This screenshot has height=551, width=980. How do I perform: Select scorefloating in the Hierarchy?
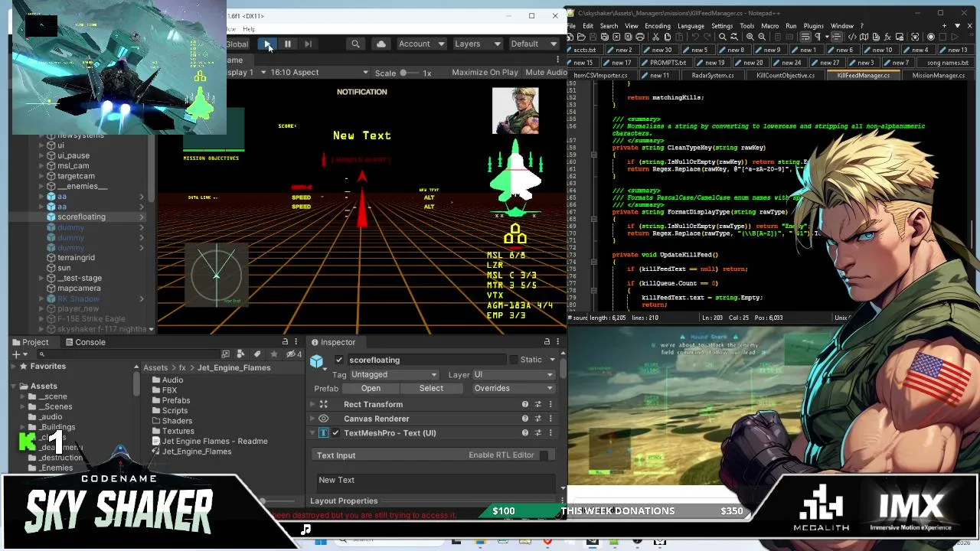click(x=81, y=217)
